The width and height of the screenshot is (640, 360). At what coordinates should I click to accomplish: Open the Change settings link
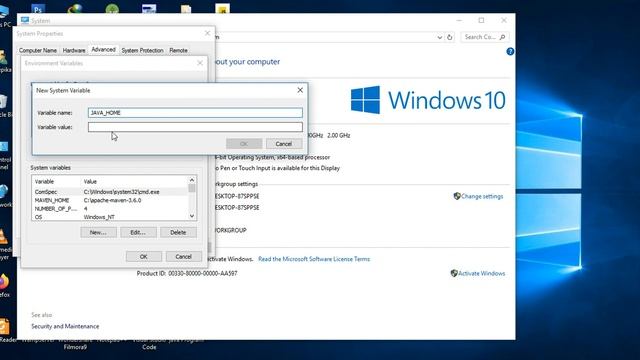tap(482, 196)
